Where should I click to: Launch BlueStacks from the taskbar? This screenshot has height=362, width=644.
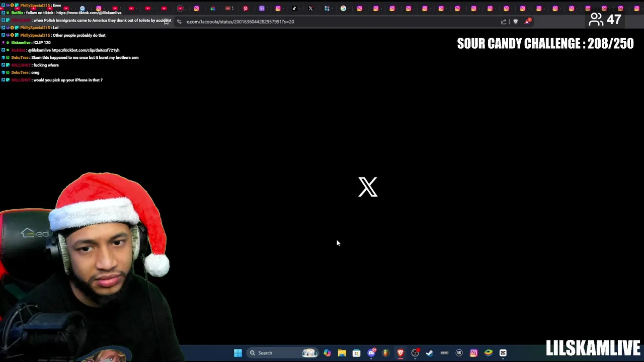(488, 353)
